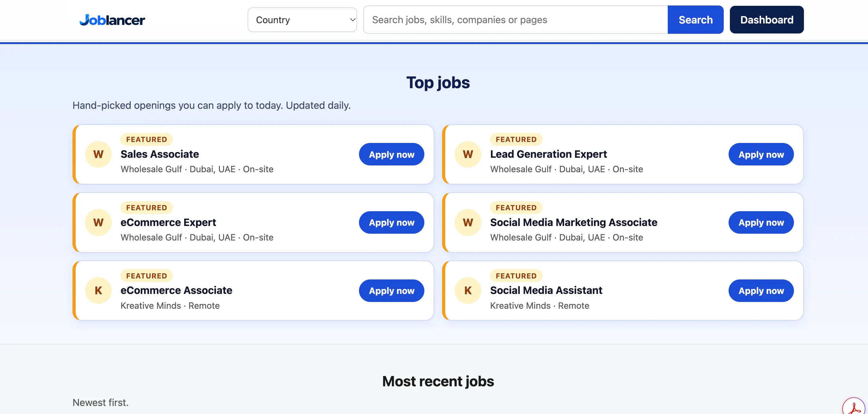Open the Social Media Assistant job title
Viewport: 868px width, 414px height.
[x=546, y=290]
